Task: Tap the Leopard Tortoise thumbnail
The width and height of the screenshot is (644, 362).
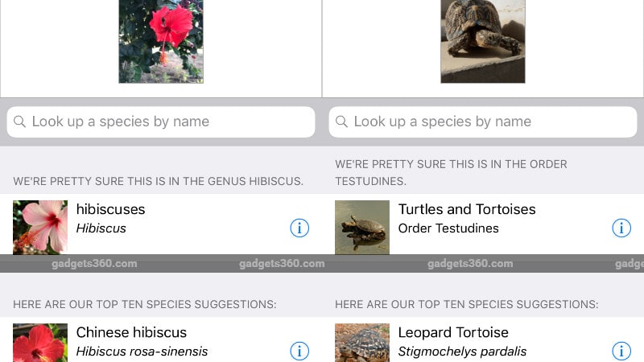Action: (x=362, y=343)
